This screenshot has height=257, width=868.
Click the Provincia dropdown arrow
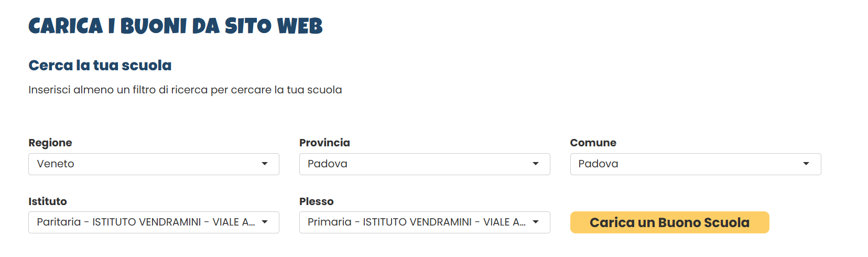click(536, 164)
